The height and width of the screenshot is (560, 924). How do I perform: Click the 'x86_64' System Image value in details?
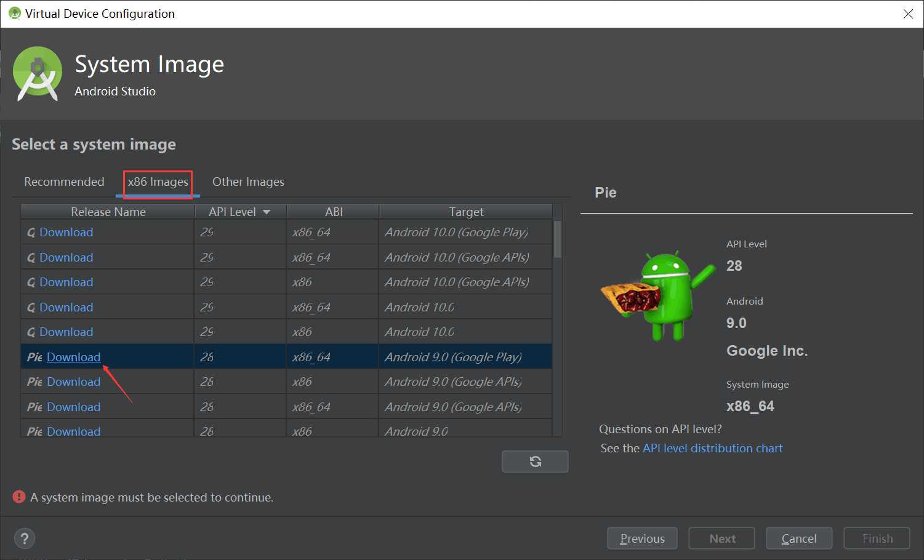[x=750, y=406]
